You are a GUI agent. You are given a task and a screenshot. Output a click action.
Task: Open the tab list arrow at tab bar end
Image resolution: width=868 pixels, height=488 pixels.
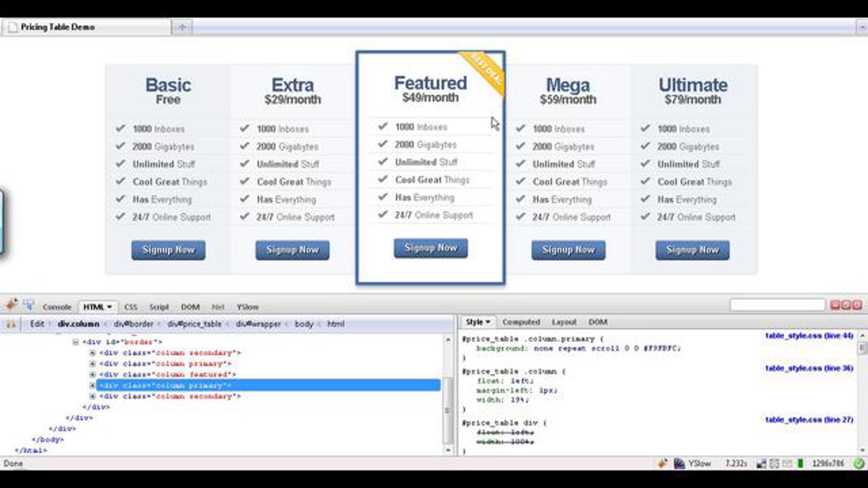point(861,27)
